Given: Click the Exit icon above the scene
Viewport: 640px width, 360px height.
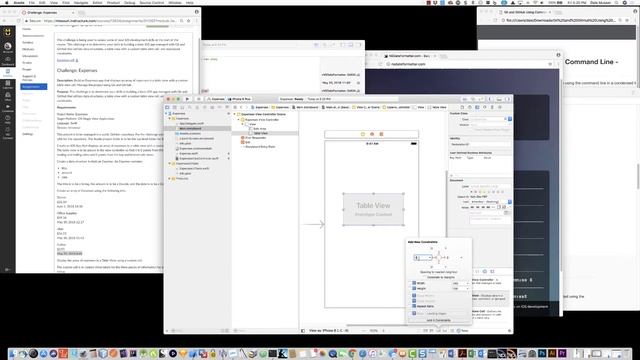Looking at the screenshot, I should tap(381, 134).
